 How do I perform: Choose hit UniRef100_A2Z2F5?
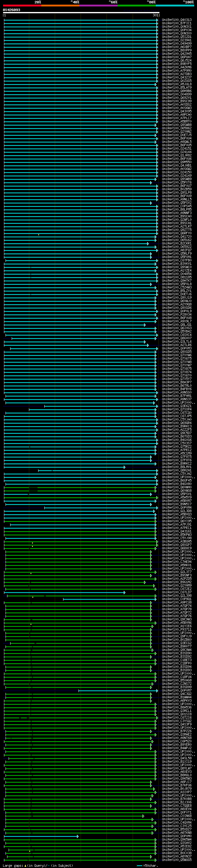[x=176, y=430]
